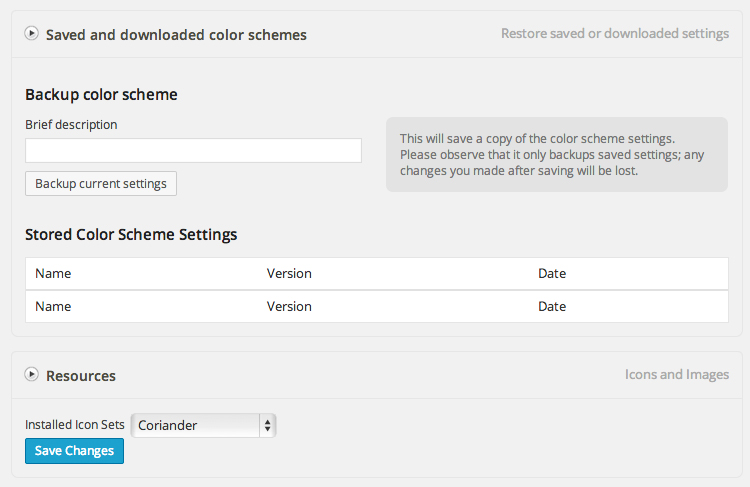
Task: Click Restore saved or downloaded settings text
Action: coord(615,33)
